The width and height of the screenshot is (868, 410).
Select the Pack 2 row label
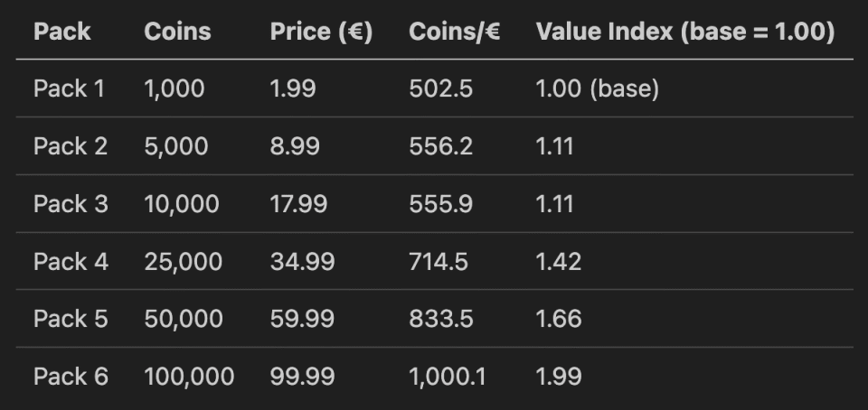tap(71, 146)
